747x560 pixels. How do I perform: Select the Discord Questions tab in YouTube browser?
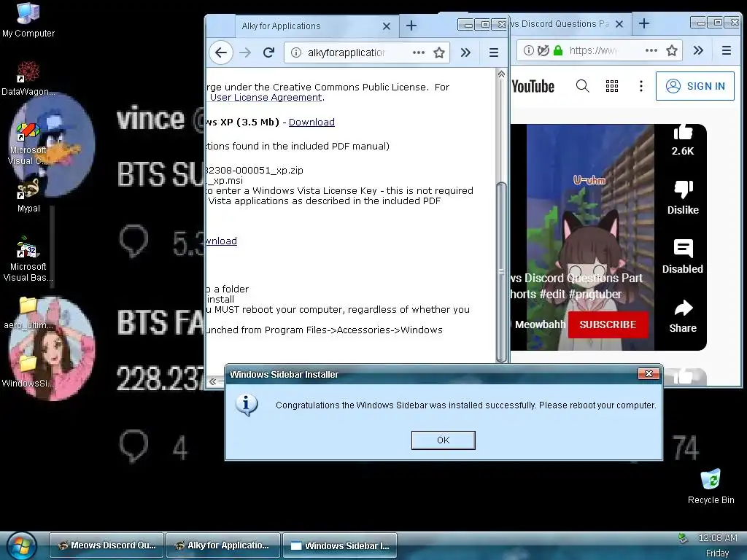coord(560,24)
